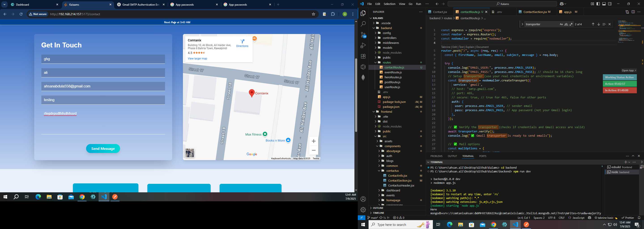This screenshot has width=644, height=229.
Task: Open the Explorer view in activity bar
Action: pyautogui.click(x=363, y=13)
